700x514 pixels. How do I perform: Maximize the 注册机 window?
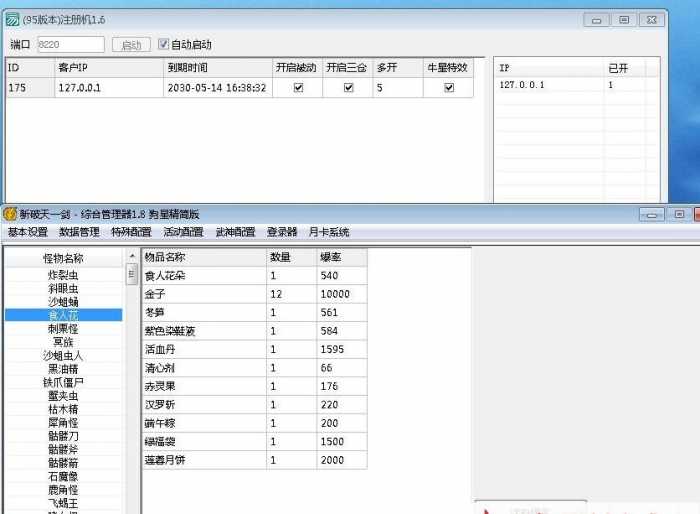tap(624, 19)
